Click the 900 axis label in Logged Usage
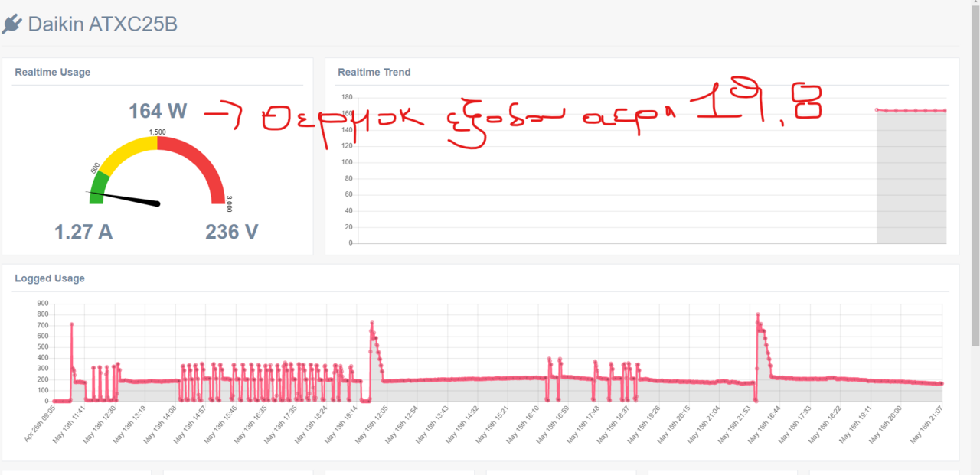Image resolution: width=980 pixels, height=475 pixels. (x=43, y=303)
